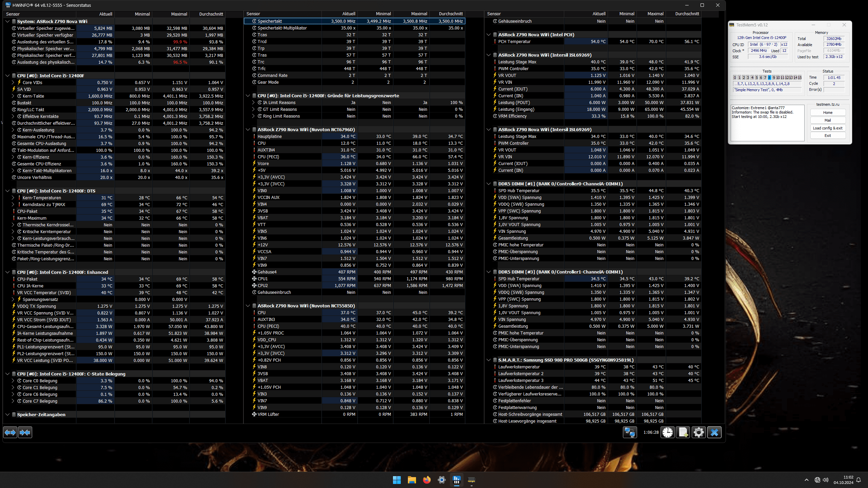Image resolution: width=868 pixels, height=488 pixels.
Task: Click Sensor column header in the middle panel
Action: (x=283, y=14)
